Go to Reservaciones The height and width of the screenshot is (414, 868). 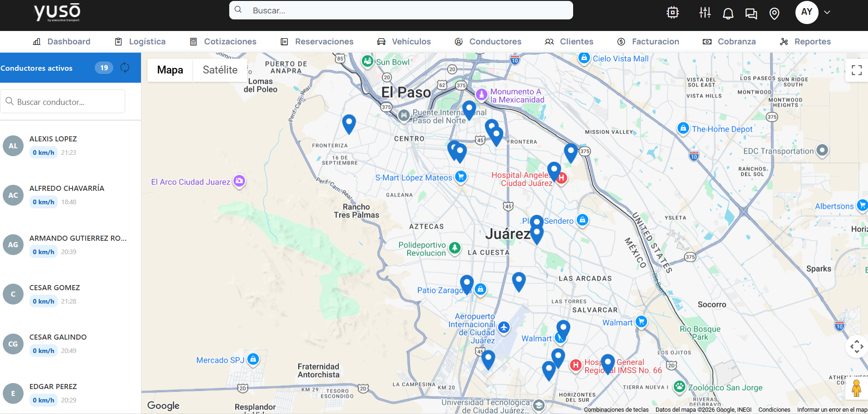click(317, 42)
